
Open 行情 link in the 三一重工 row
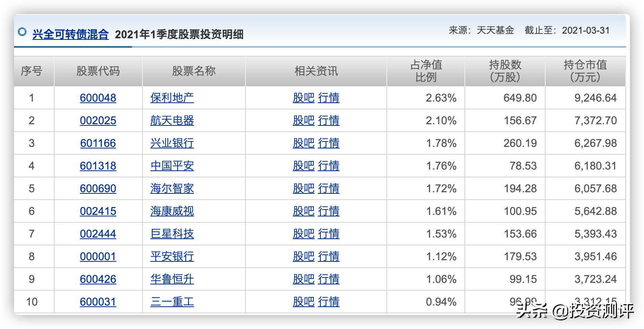(x=329, y=302)
